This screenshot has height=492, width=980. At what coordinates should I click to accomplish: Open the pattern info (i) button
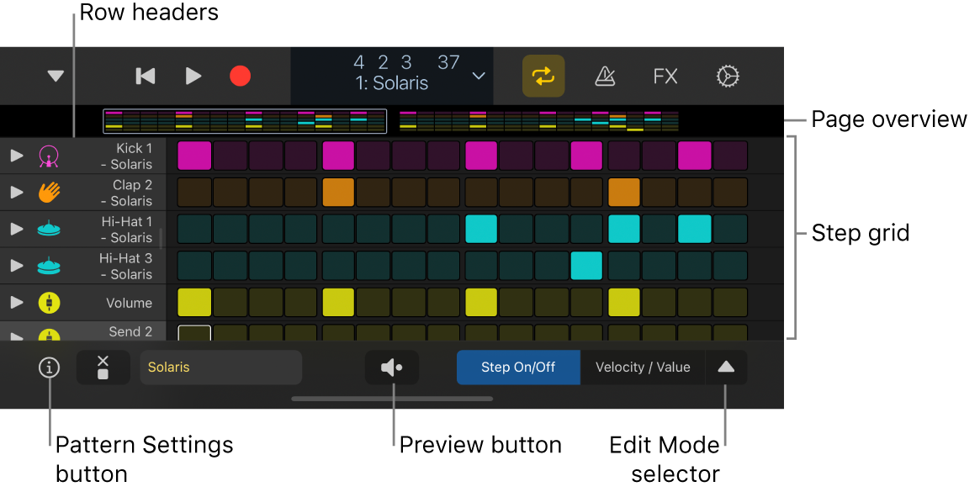(x=50, y=368)
